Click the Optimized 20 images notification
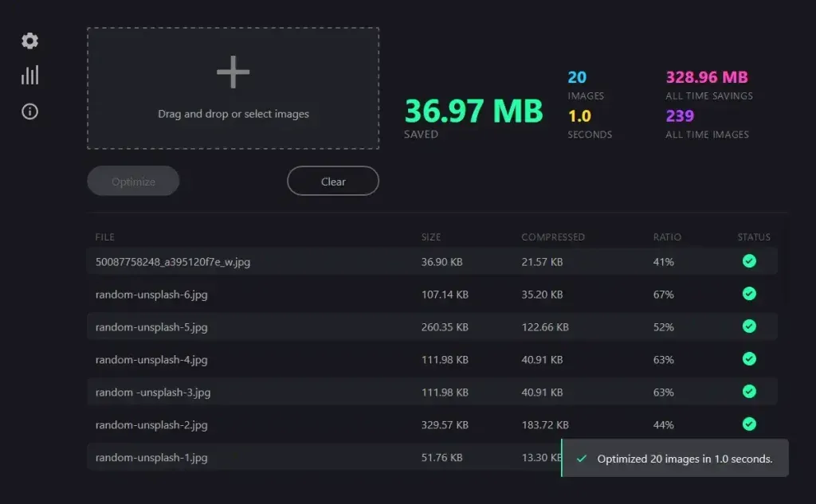816x504 pixels. pyautogui.click(x=684, y=459)
